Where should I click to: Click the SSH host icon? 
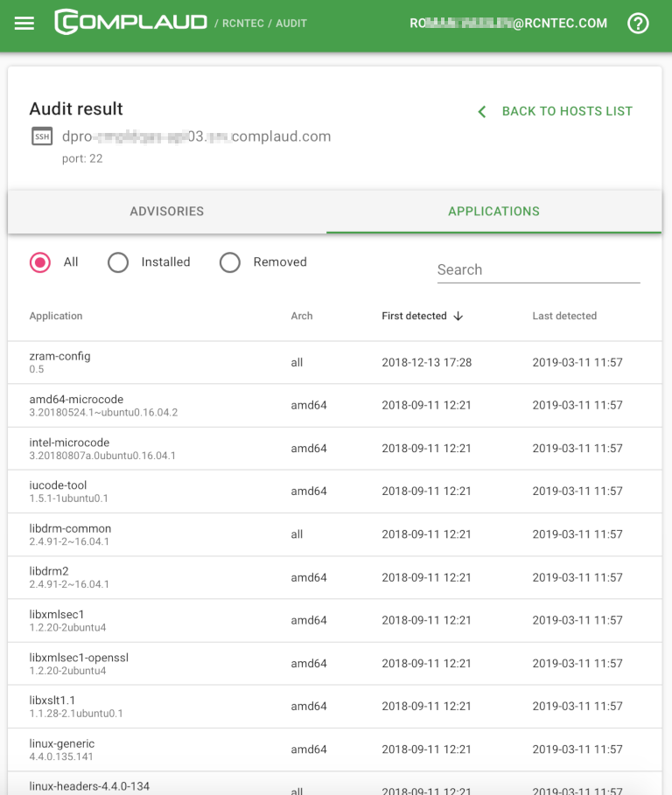coord(41,136)
